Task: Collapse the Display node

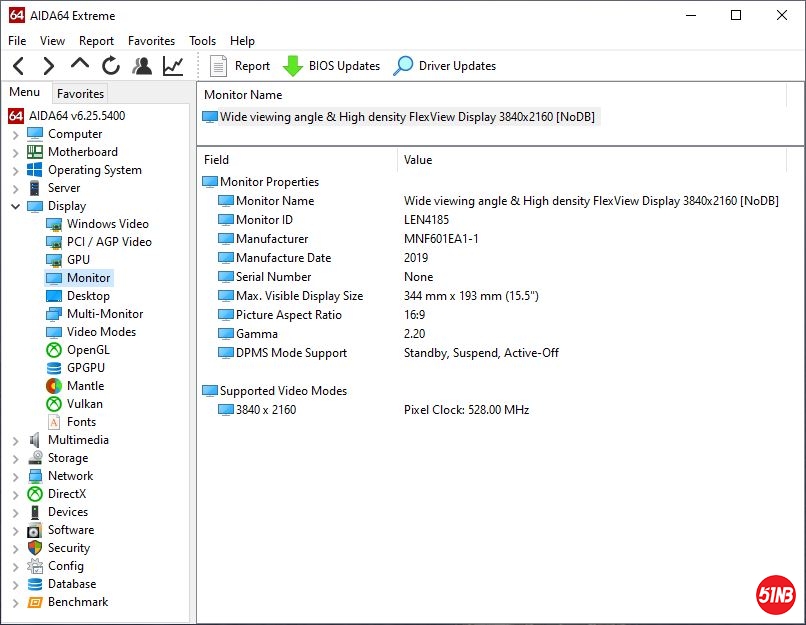Action: (15, 207)
